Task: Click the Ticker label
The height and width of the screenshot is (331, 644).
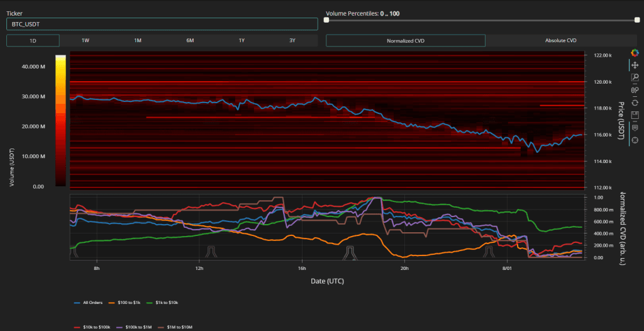Action: pos(14,13)
